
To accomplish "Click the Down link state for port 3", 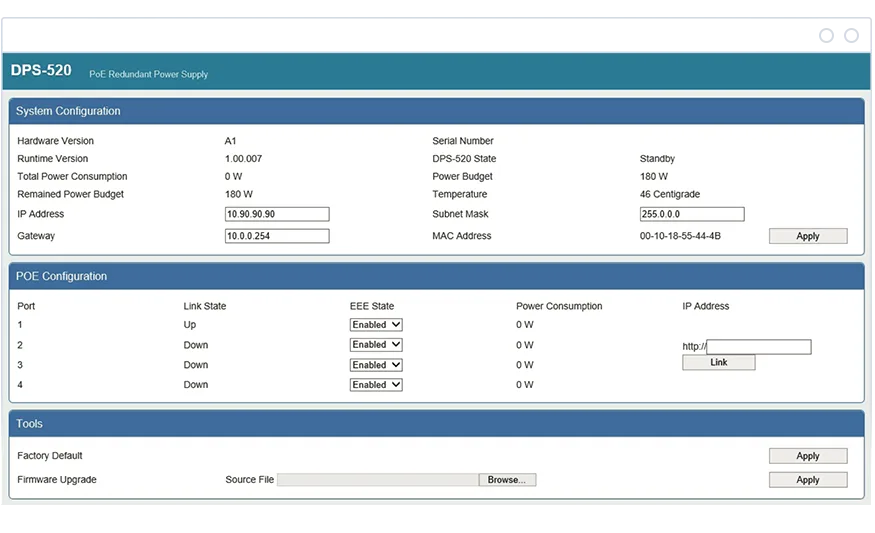I will point(196,365).
